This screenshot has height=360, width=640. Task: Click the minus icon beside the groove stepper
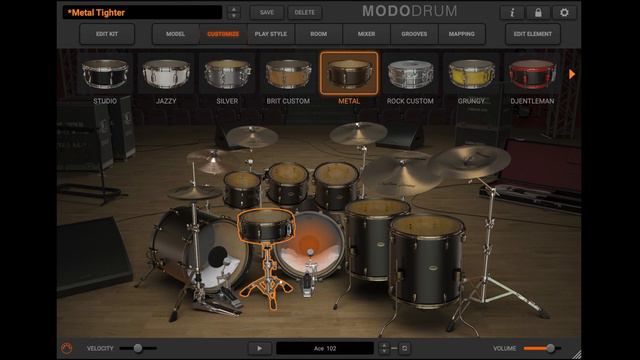pyautogui.click(x=394, y=348)
